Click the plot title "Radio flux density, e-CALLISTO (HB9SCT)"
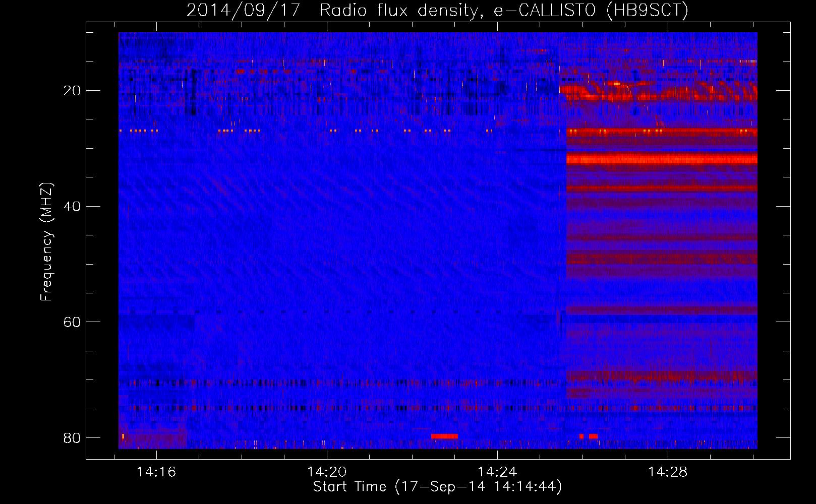 point(504,10)
